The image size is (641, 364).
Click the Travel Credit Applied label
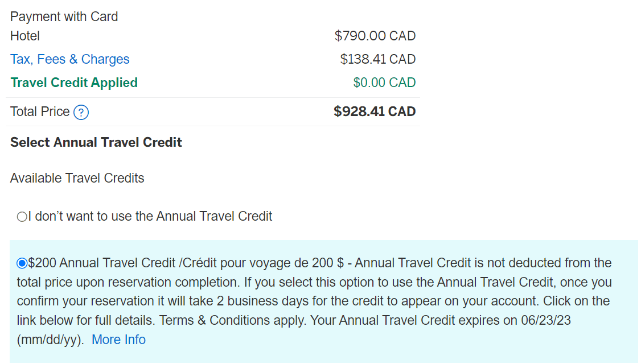click(x=74, y=82)
